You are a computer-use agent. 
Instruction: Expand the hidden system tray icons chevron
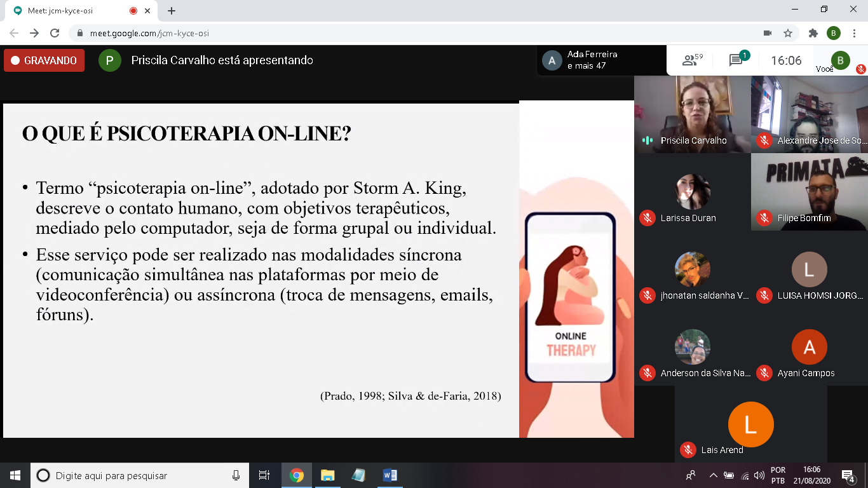(x=713, y=475)
